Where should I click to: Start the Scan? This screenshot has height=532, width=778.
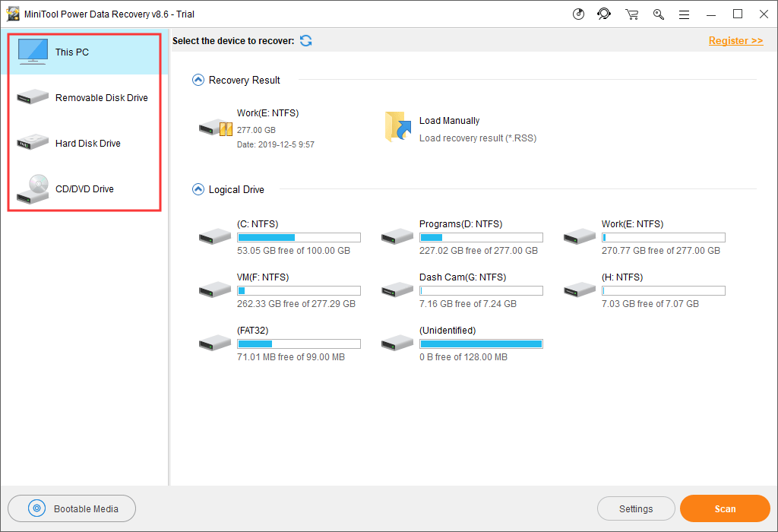[x=724, y=508]
